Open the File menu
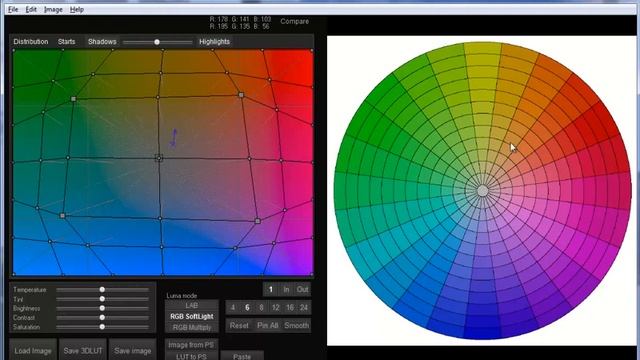The image size is (640, 360). (x=13, y=9)
